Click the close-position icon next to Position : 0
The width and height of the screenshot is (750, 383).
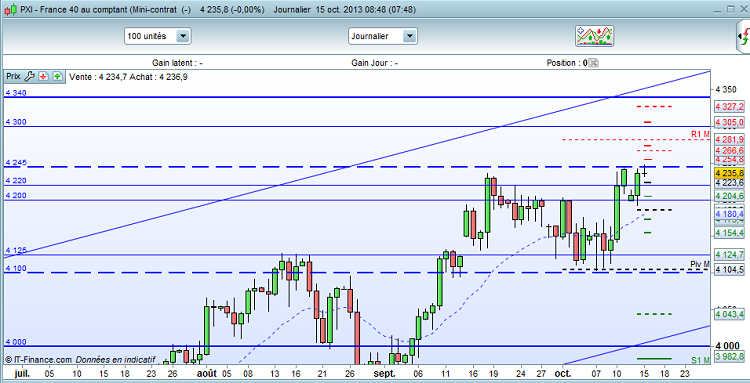[x=594, y=63]
